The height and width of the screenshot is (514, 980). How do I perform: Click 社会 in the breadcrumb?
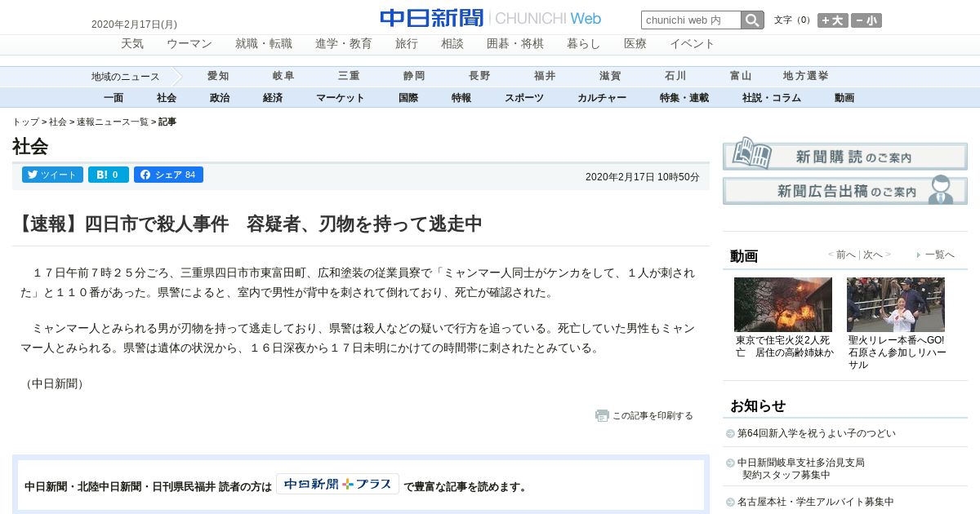[58, 122]
